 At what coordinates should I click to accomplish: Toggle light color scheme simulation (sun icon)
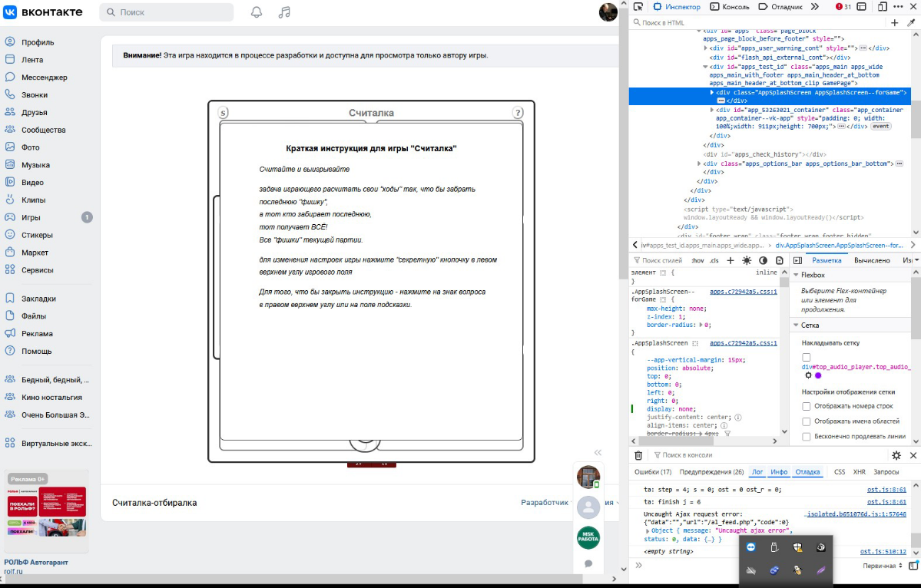click(x=747, y=260)
